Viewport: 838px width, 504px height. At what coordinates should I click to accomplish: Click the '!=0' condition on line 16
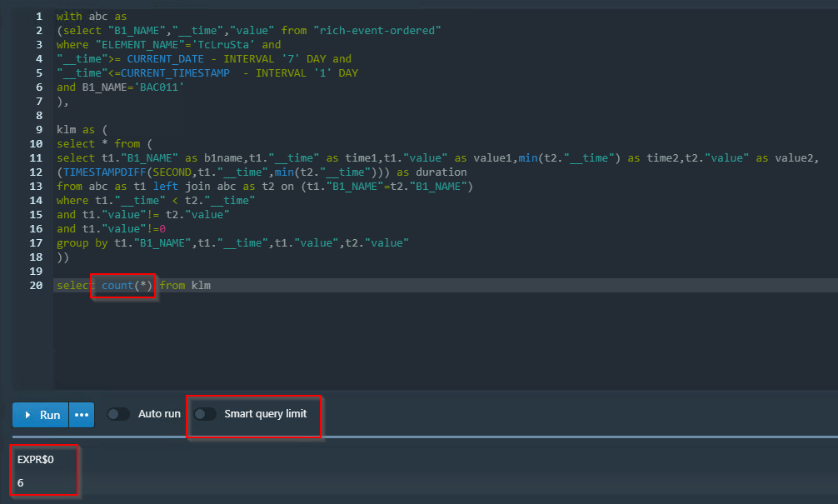156,229
